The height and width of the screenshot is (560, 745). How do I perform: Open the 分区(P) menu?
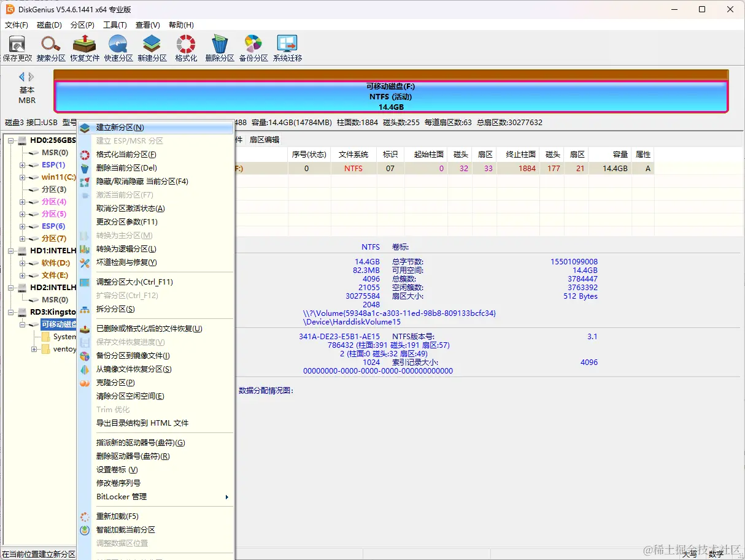tap(82, 25)
